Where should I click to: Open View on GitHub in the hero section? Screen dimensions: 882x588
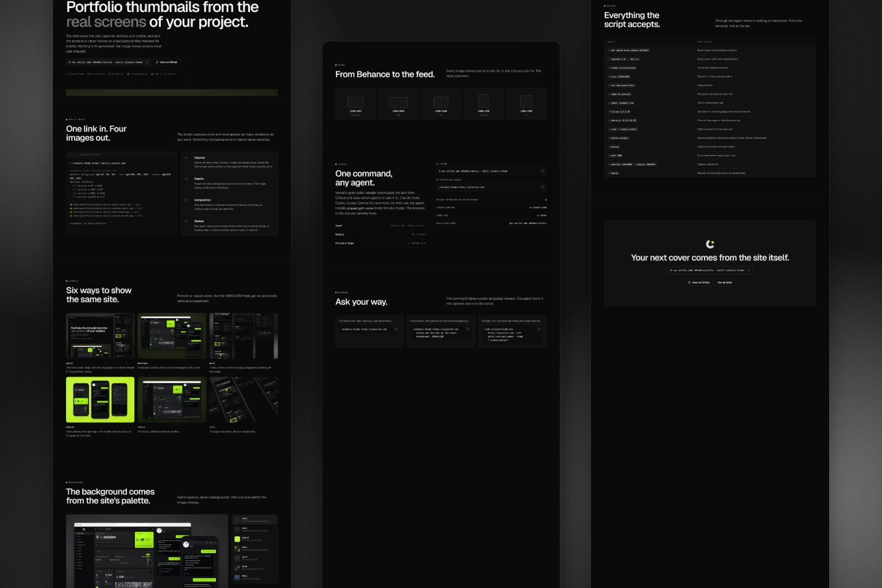(167, 62)
